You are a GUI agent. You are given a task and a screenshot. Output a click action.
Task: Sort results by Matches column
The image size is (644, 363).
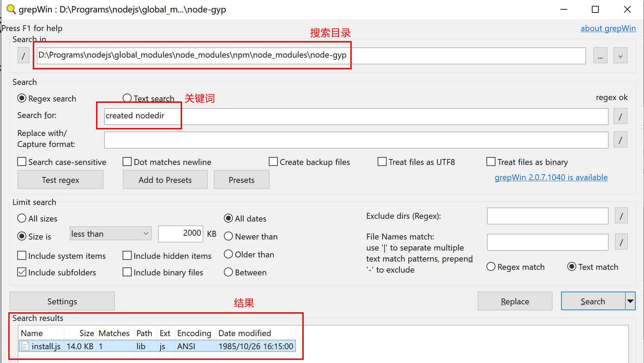tap(115, 333)
